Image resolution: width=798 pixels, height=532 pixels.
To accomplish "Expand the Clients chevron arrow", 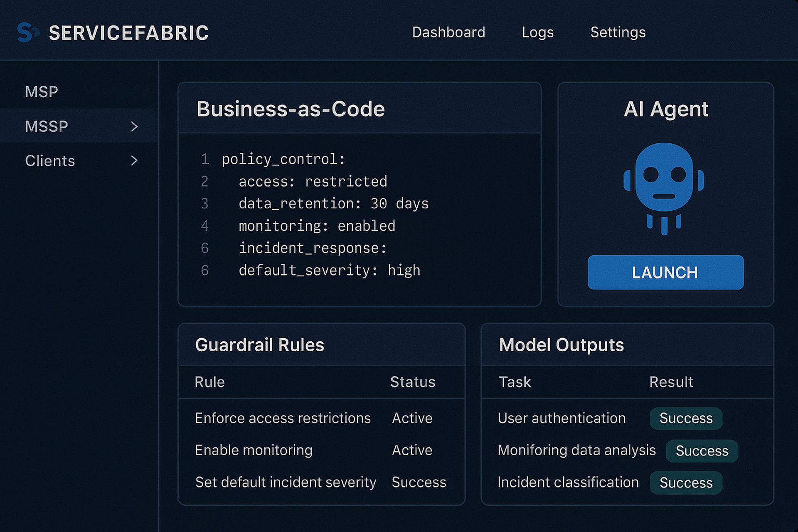I will pyautogui.click(x=134, y=161).
